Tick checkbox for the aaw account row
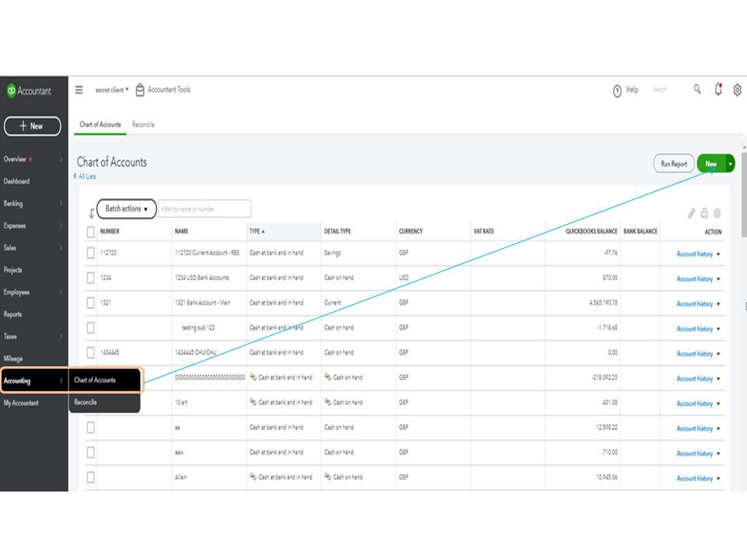Screen dimensions: 747x560 [x=90, y=453]
